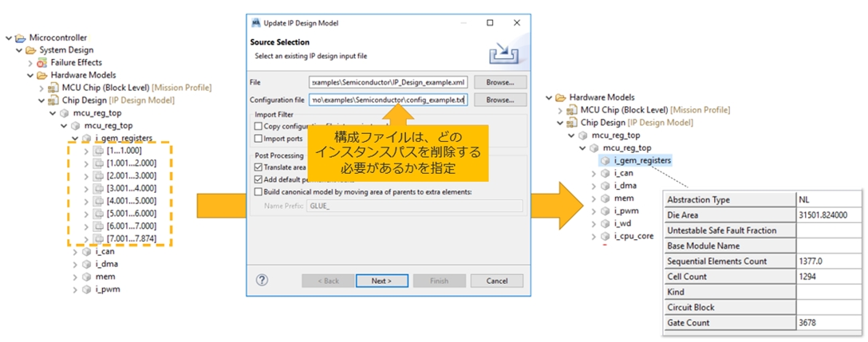Expand mem in the right tree
The image size is (868, 342).
594,199
